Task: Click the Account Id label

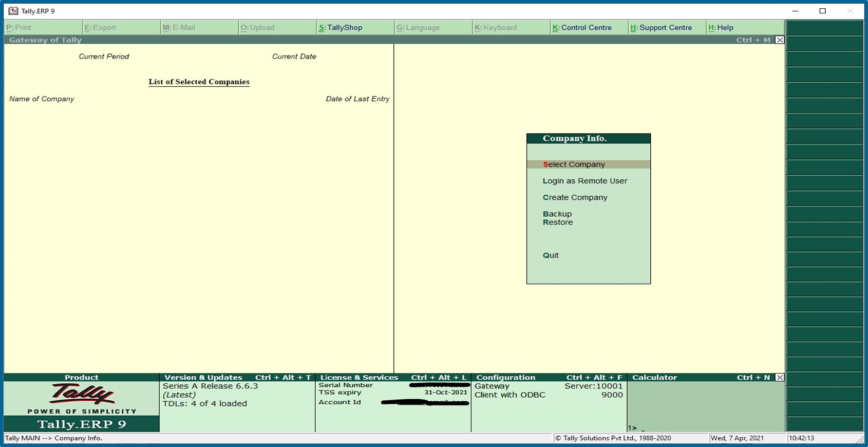Action: 339,402
